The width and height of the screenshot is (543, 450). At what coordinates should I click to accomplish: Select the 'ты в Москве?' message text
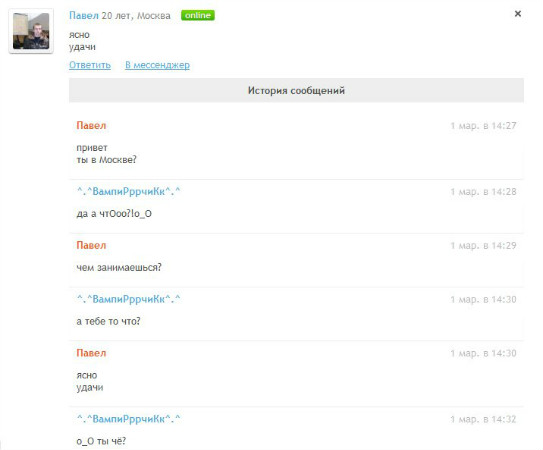point(106,160)
